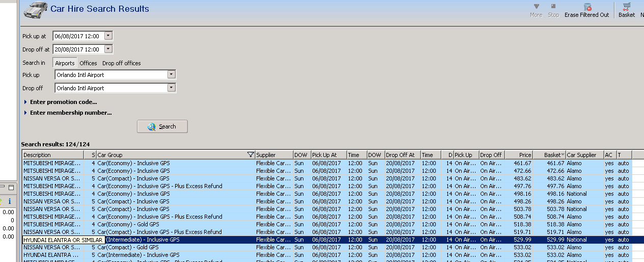Screen dimensions: 644x262
Task: Click the blue info icon in left panel
Action: [9, 202]
